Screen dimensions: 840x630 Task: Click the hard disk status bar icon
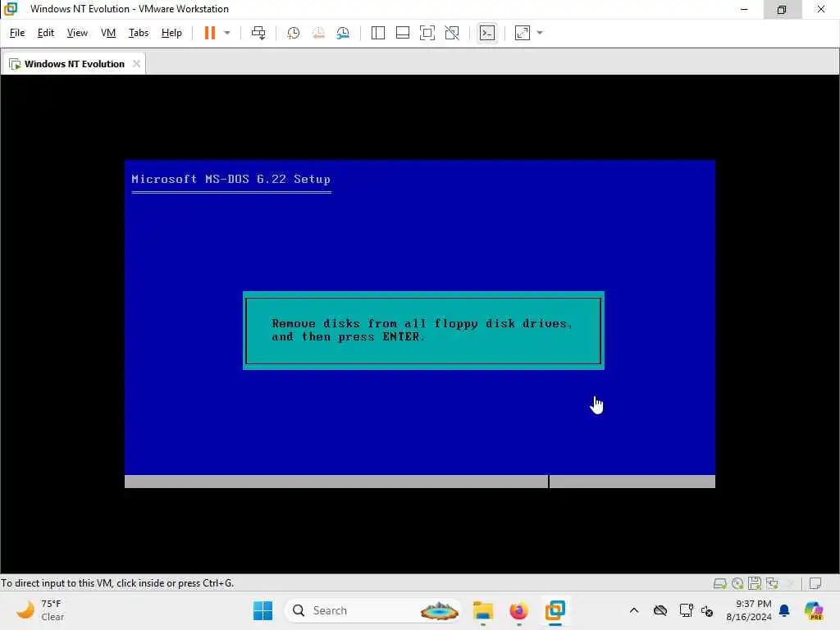coord(719,583)
